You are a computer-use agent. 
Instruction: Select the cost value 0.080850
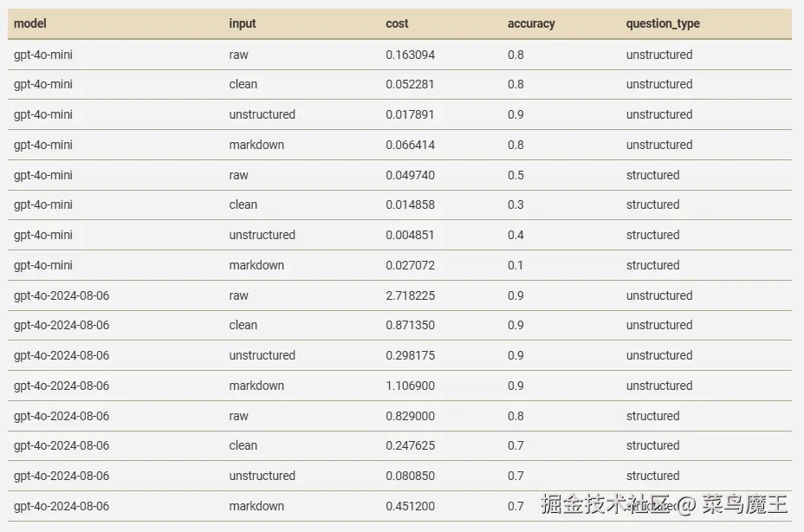click(x=410, y=476)
